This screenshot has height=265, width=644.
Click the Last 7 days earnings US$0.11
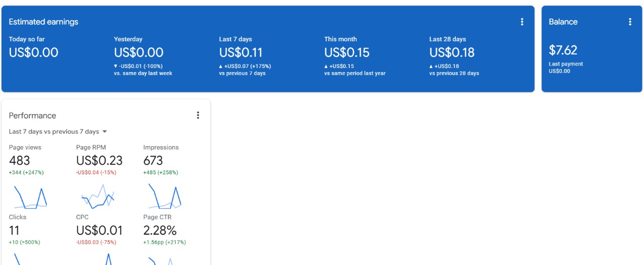tap(241, 52)
